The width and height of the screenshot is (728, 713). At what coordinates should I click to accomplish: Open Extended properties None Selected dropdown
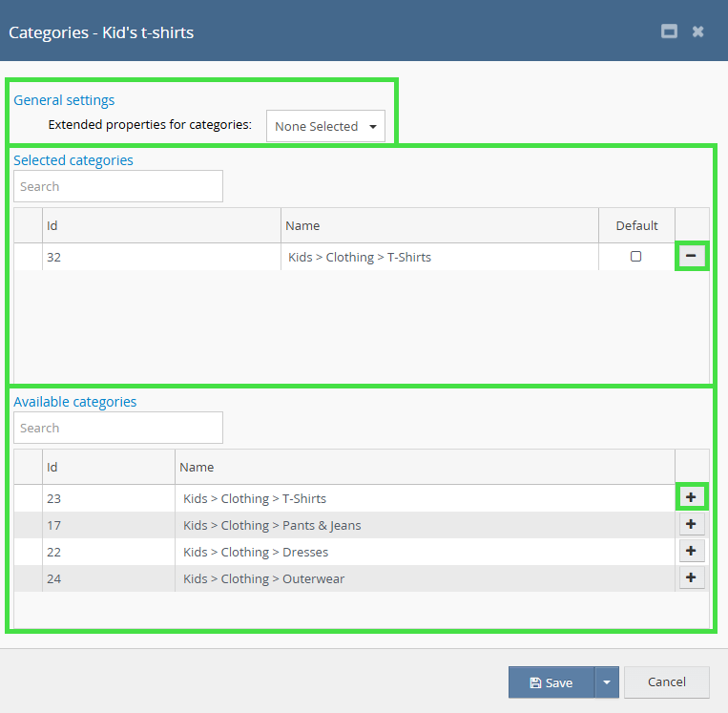pos(325,126)
